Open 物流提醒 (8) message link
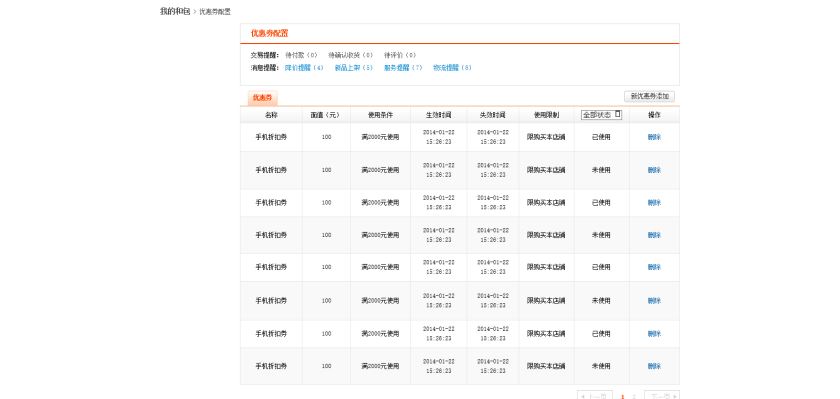Viewport: 840px width, 399px height. tap(452, 68)
